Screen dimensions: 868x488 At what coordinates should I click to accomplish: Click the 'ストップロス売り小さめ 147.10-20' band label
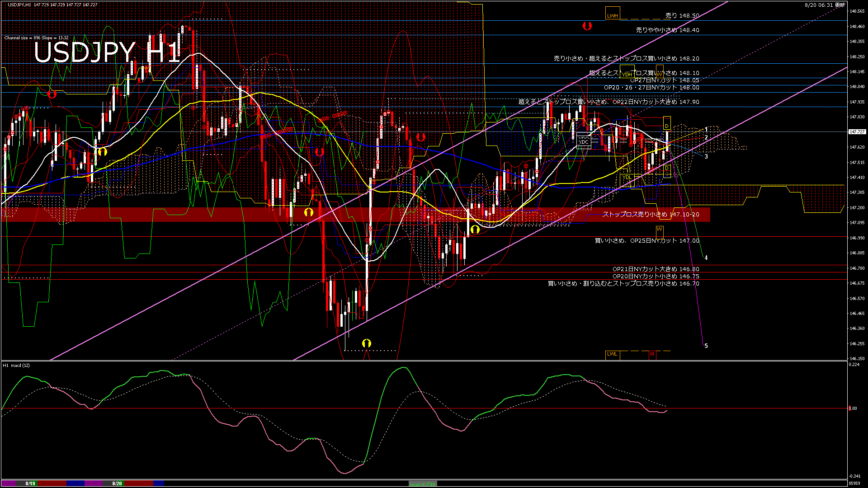(x=651, y=214)
